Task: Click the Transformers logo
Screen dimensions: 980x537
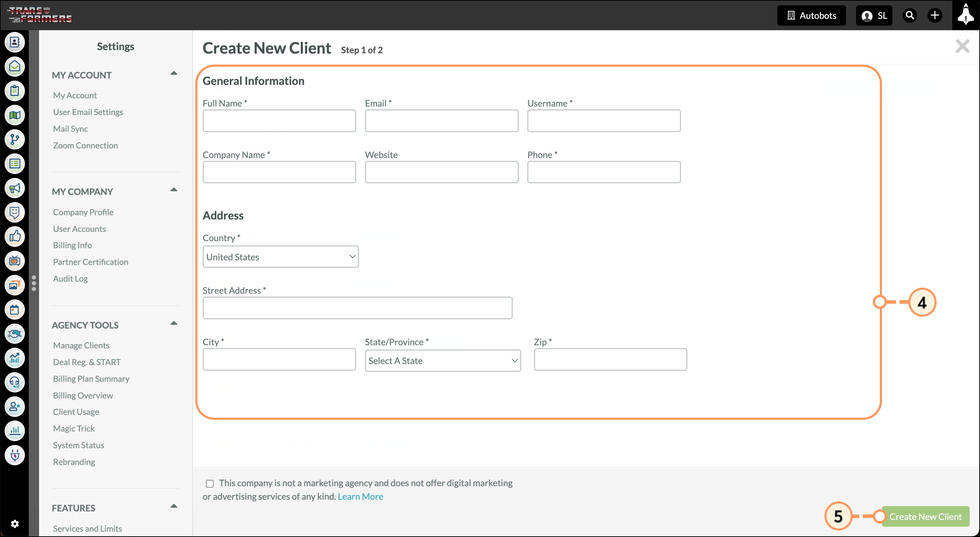Action: [40, 15]
